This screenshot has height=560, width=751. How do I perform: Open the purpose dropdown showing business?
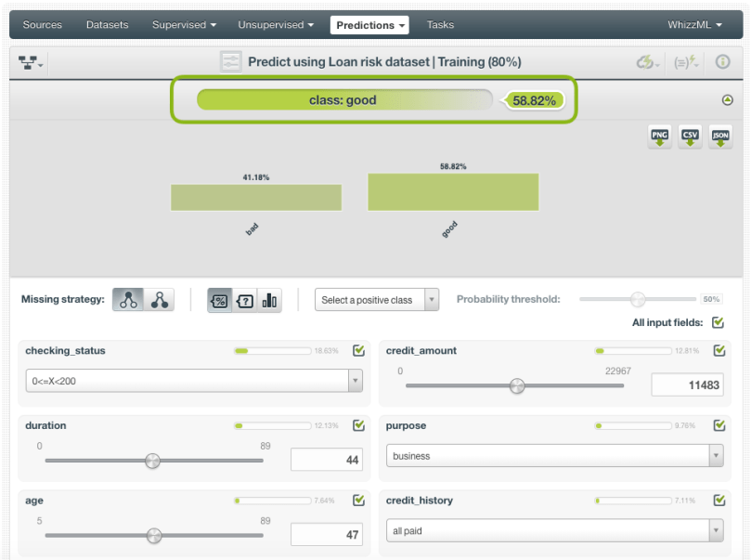click(x=553, y=456)
